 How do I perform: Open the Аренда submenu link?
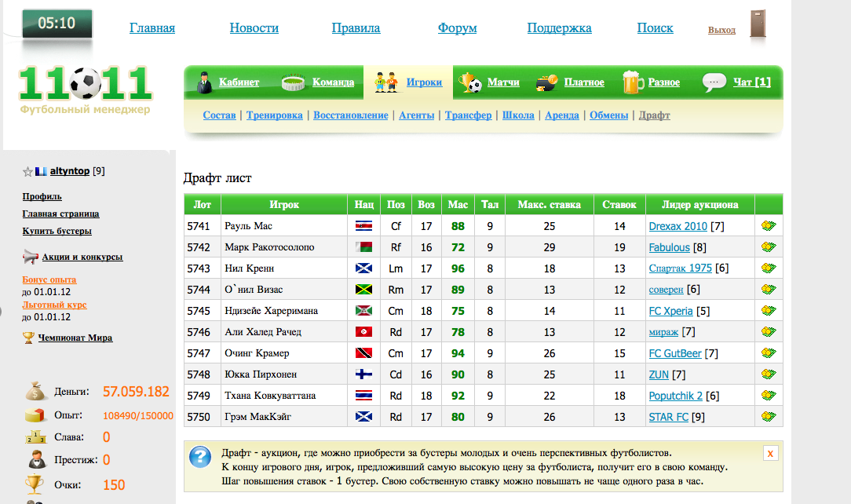point(562,115)
